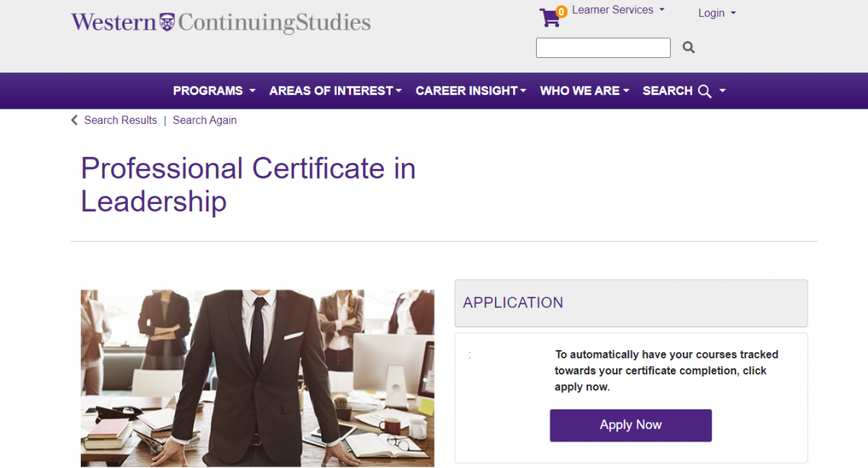Expand the Login menu
The image size is (868, 468).
(716, 13)
